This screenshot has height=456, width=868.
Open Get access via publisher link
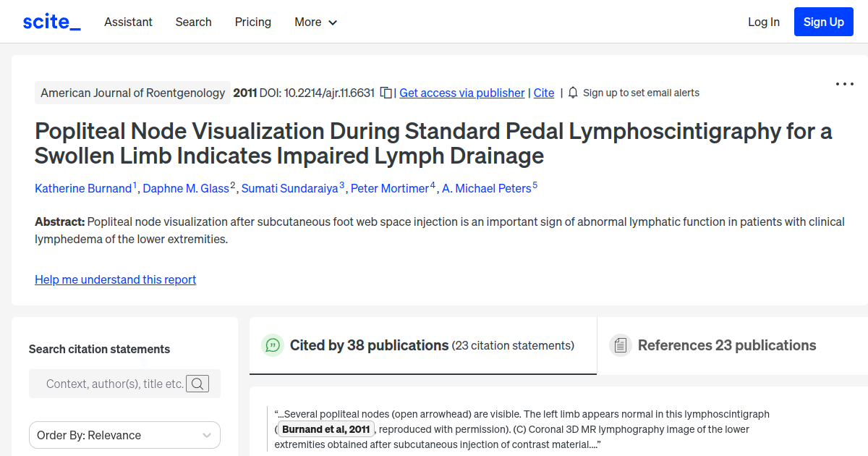[461, 93]
